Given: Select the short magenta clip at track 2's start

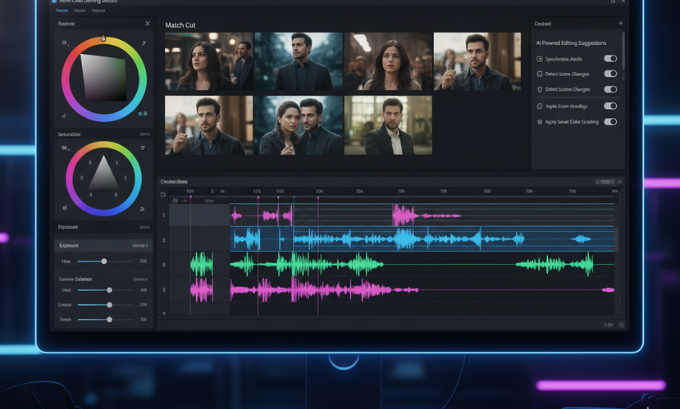Looking at the screenshot, I should click(x=202, y=290).
